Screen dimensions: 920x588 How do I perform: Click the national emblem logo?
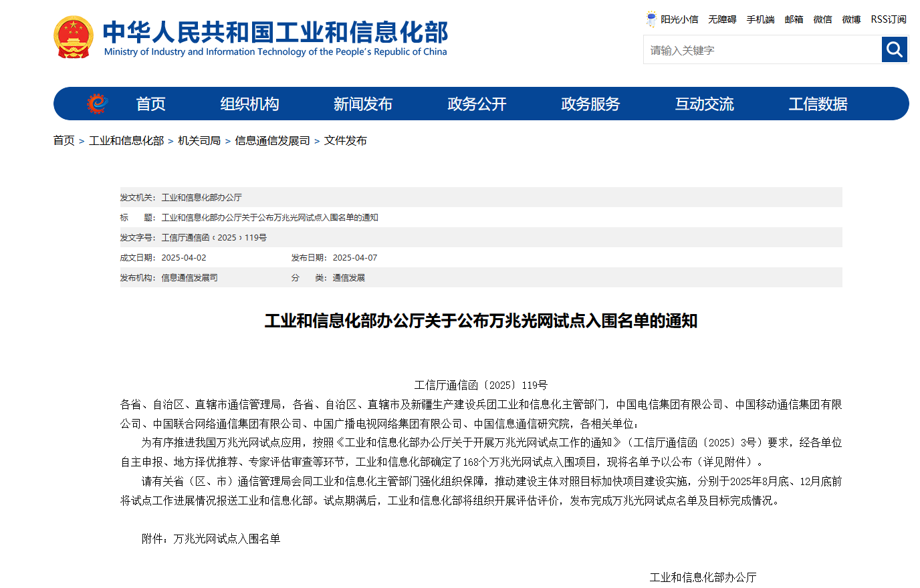(74, 37)
